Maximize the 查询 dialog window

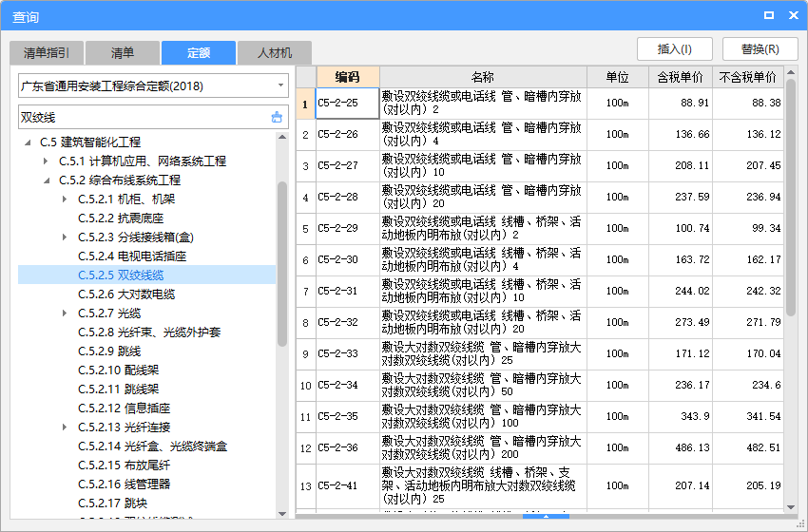769,15
